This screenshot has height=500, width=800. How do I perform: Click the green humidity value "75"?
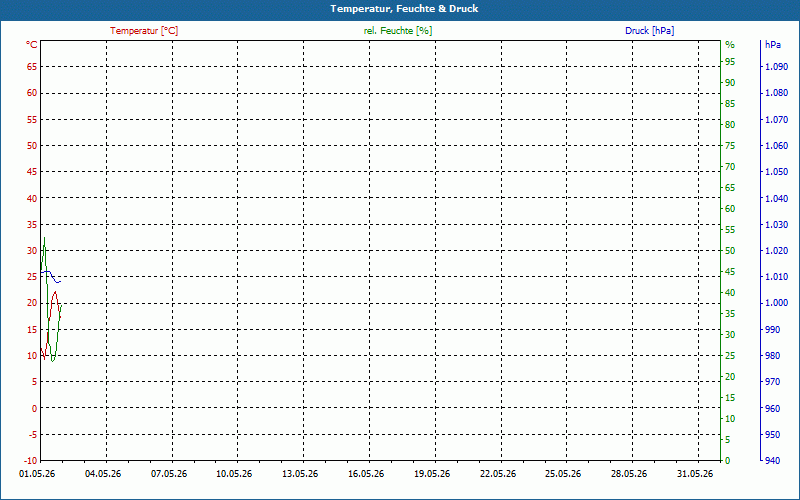click(x=730, y=145)
